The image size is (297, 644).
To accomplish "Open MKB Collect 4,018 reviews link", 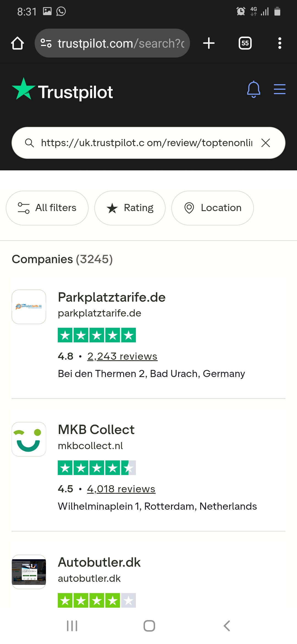I will tap(121, 489).
